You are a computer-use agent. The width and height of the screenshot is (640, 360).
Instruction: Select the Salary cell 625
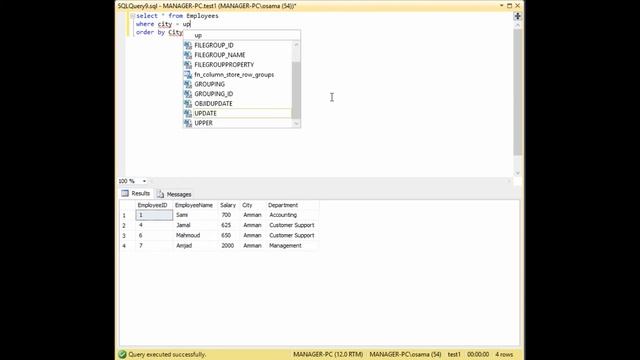(x=229, y=225)
